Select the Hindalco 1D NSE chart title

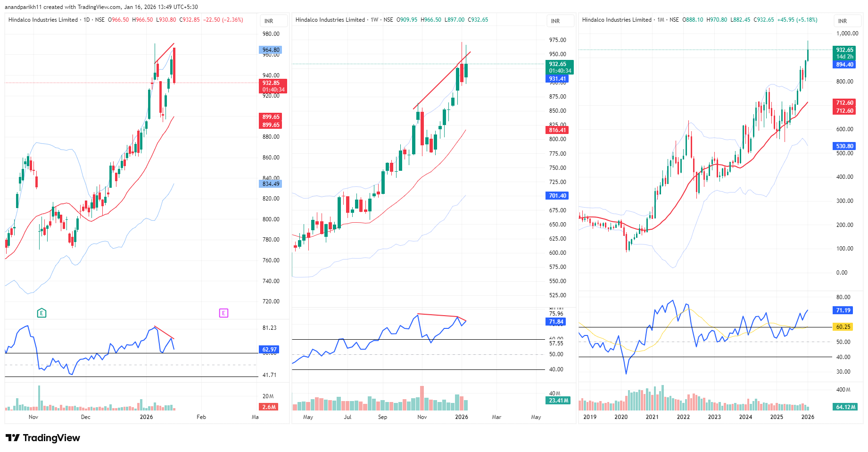[x=57, y=20]
